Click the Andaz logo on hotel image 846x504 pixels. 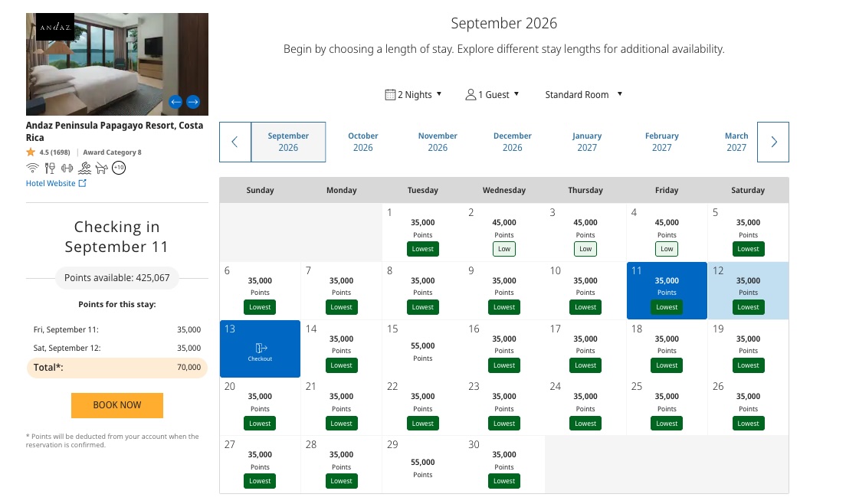point(55,26)
